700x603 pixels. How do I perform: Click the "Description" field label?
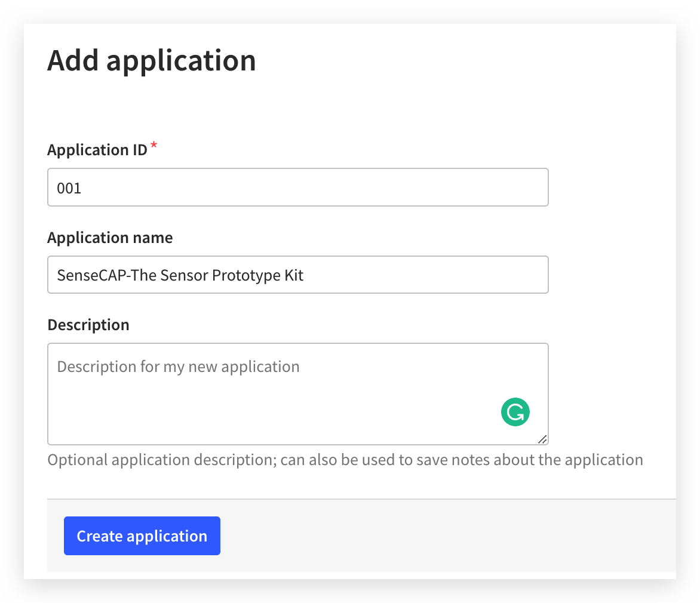click(88, 325)
